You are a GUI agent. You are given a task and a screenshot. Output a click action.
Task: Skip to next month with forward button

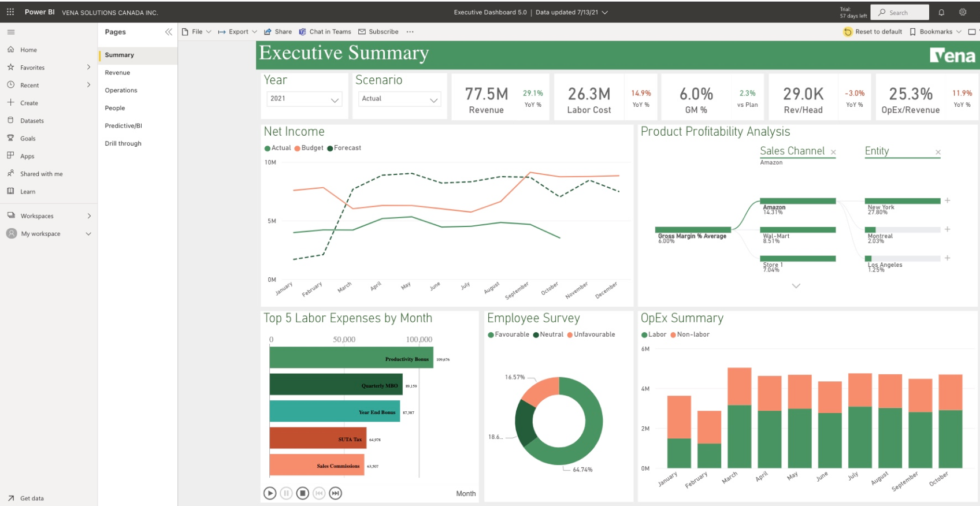[336, 493]
